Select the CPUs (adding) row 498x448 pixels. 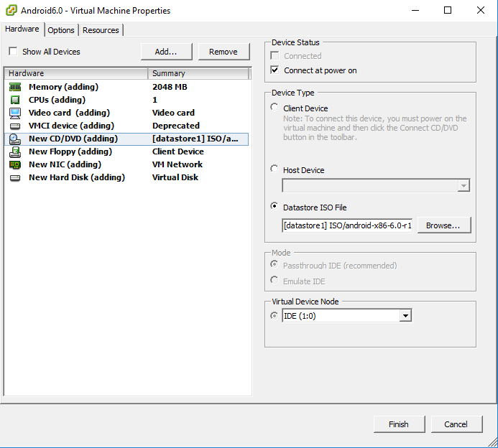[x=126, y=100]
